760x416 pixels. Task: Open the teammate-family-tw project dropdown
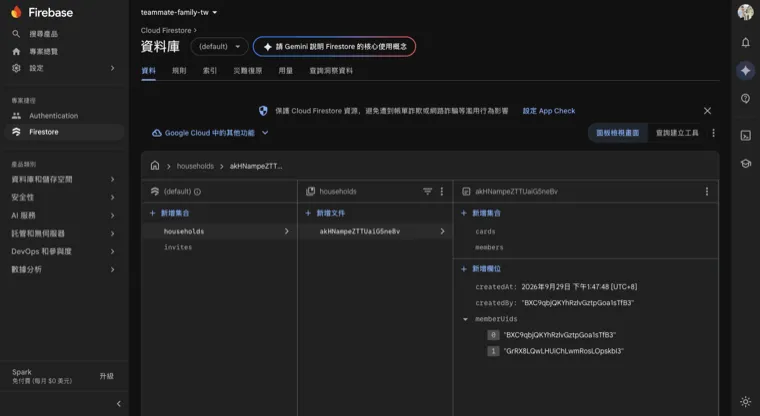click(x=179, y=12)
